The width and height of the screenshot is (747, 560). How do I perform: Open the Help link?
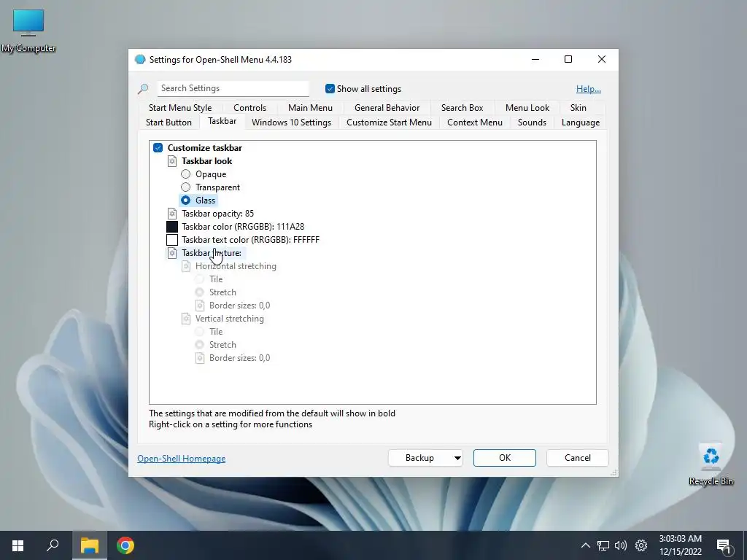[x=589, y=89]
